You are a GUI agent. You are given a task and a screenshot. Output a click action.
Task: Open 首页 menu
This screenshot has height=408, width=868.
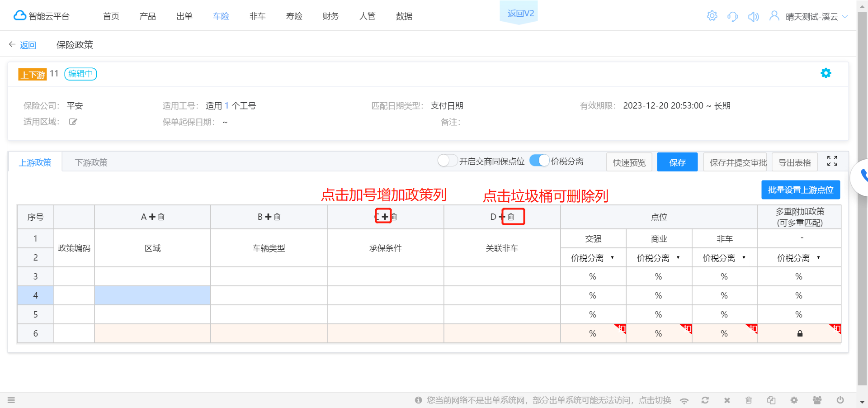pos(111,16)
